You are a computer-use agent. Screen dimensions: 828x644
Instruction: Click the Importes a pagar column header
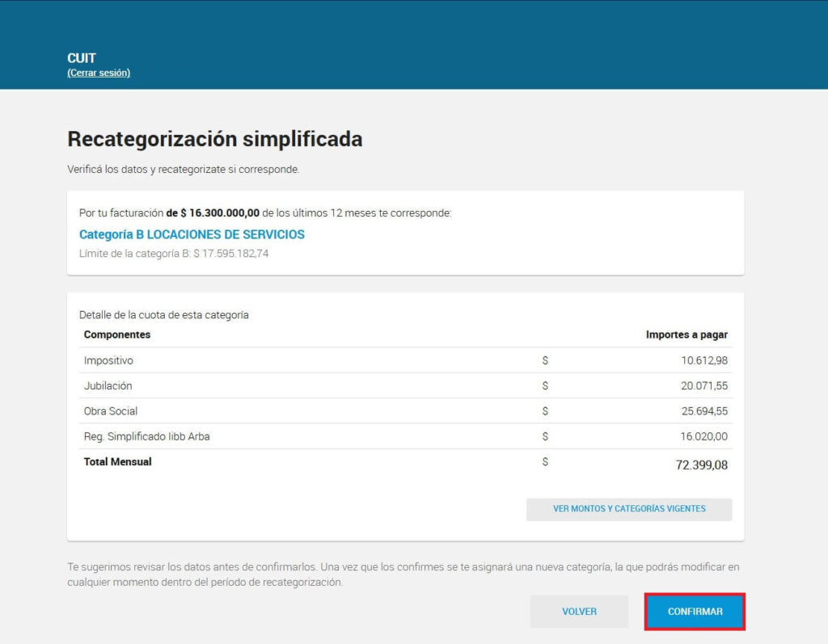coord(686,335)
